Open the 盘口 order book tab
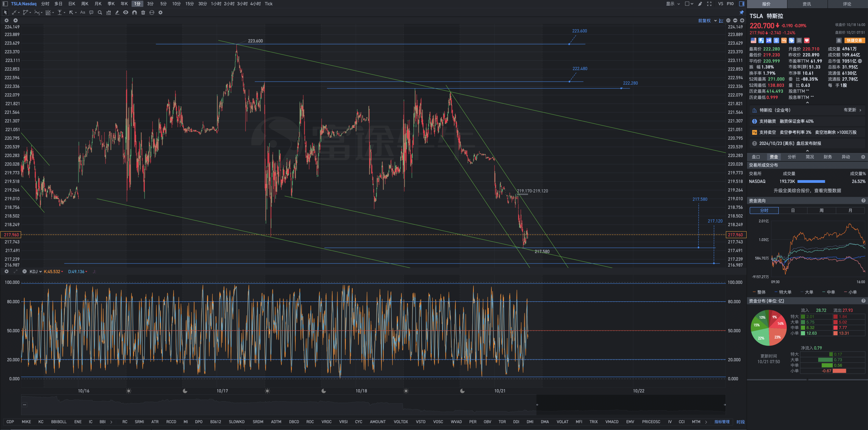The width and height of the screenshot is (868, 430). point(756,157)
